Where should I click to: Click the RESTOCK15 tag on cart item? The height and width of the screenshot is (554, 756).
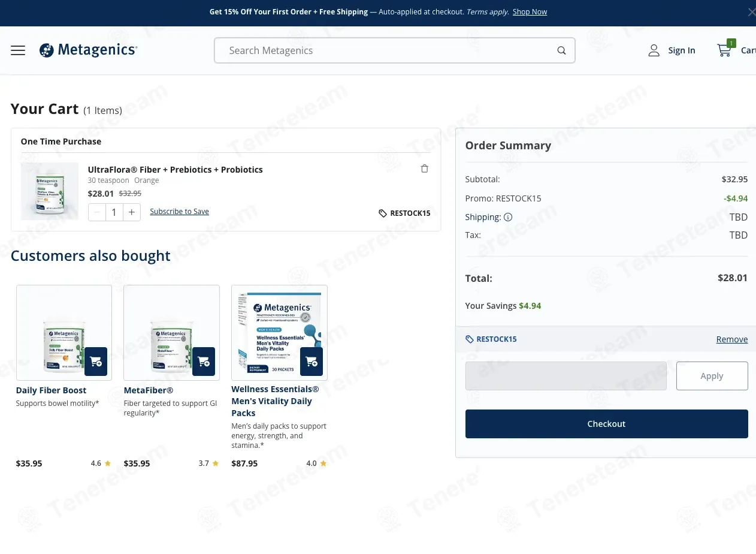(404, 213)
